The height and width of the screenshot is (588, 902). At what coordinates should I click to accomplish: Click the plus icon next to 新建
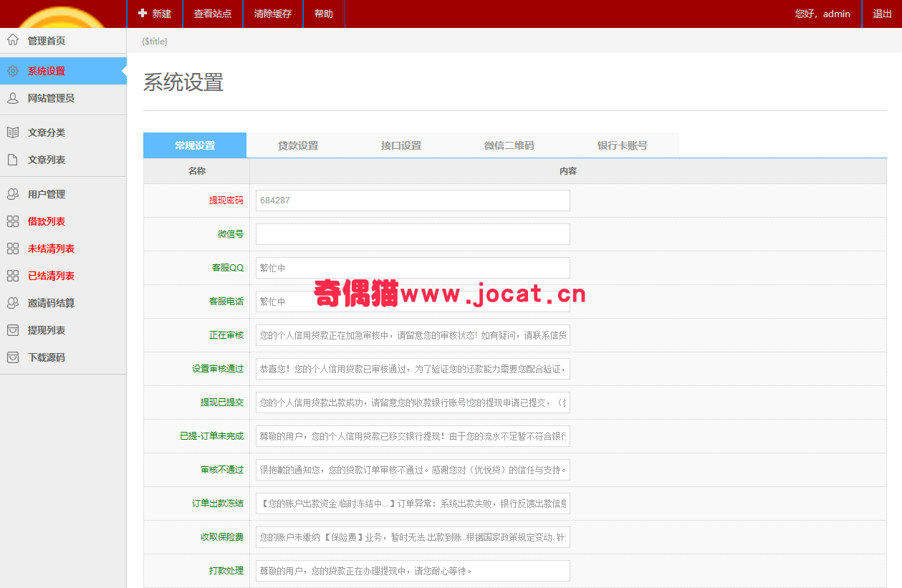click(x=143, y=14)
